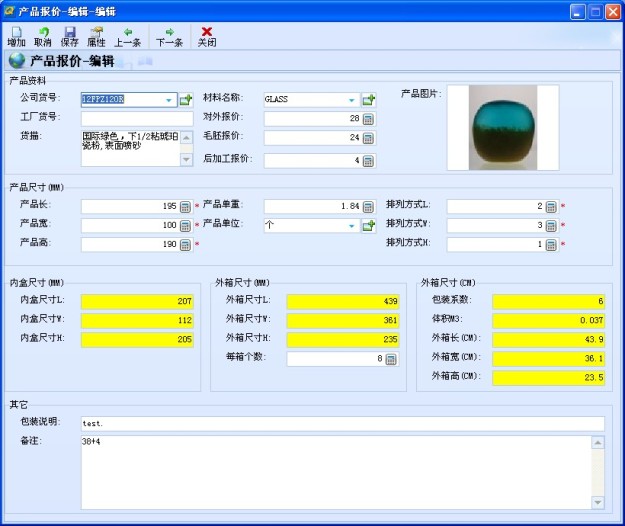Image resolution: width=625 pixels, height=526 pixels.
Task: Click the 包装系数 yellow field
Action: pyautogui.click(x=548, y=302)
